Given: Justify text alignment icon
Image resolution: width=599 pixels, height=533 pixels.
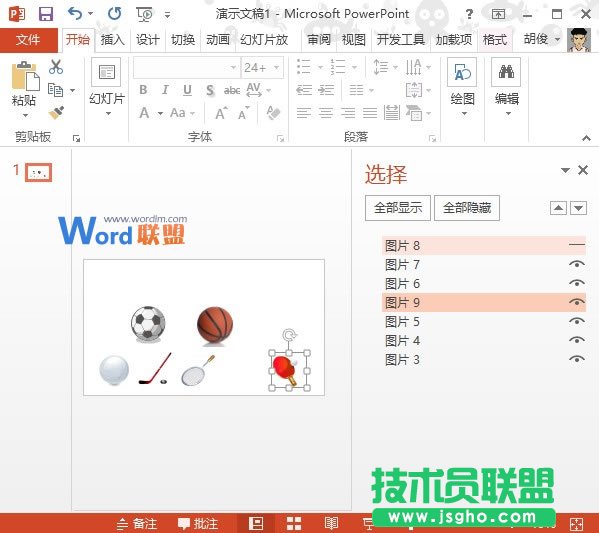Looking at the screenshot, I should [x=370, y=113].
